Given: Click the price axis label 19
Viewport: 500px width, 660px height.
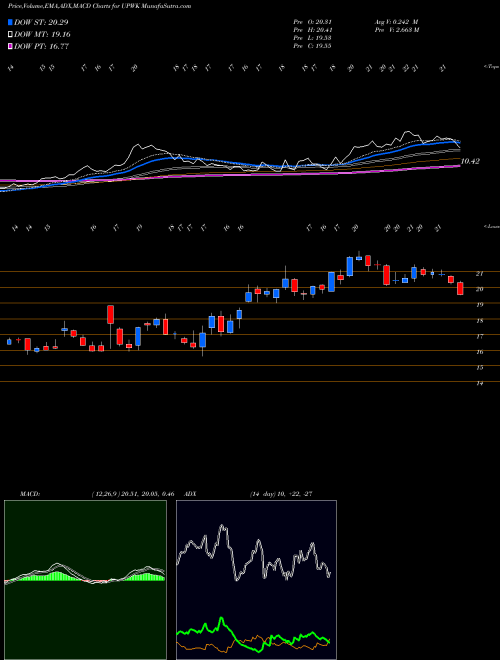Looking at the screenshot, I should [479, 305].
